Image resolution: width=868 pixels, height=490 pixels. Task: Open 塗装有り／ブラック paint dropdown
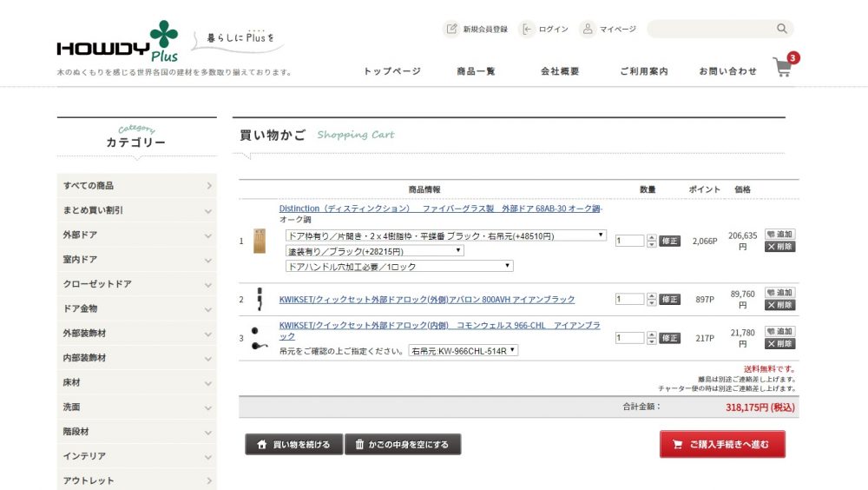click(374, 251)
